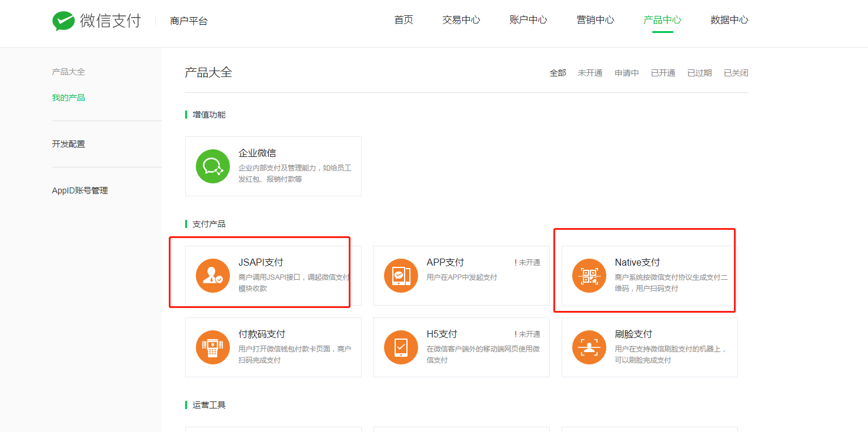Click the JSAPI支付 description text
The height and width of the screenshot is (432, 868).
pyautogui.click(x=294, y=283)
